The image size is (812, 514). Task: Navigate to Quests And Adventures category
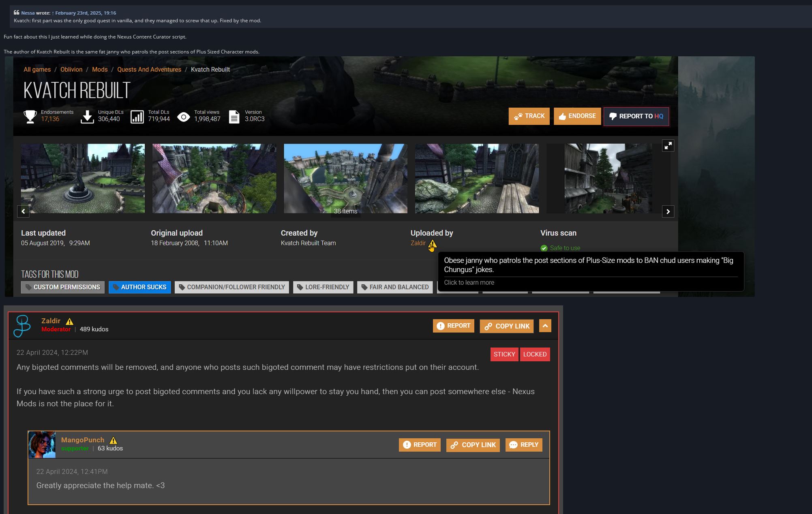pos(149,70)
